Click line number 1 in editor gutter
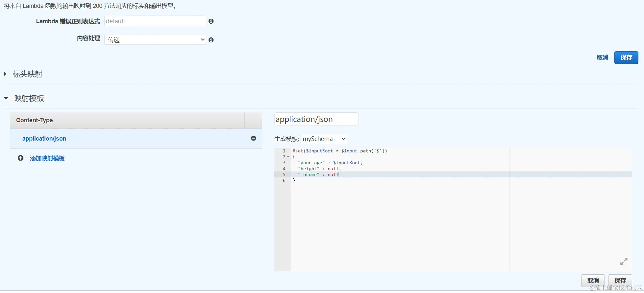 [x=284, y=151]
